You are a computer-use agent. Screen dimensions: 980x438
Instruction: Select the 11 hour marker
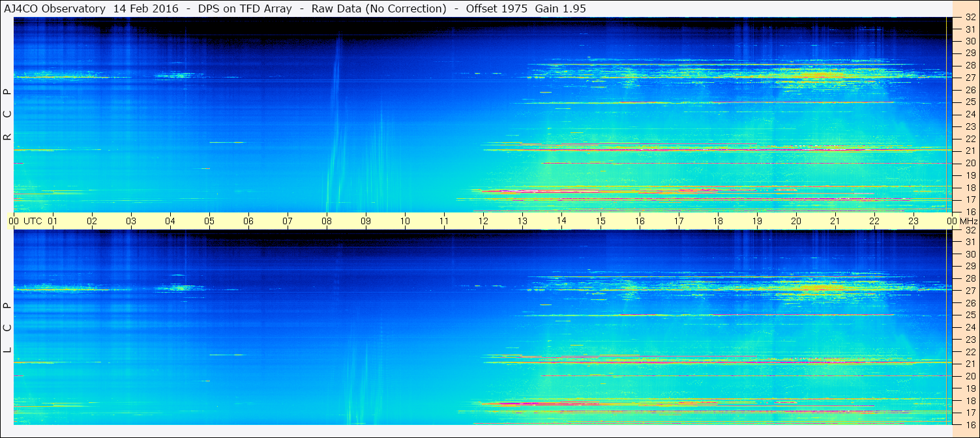pos(444,221)
